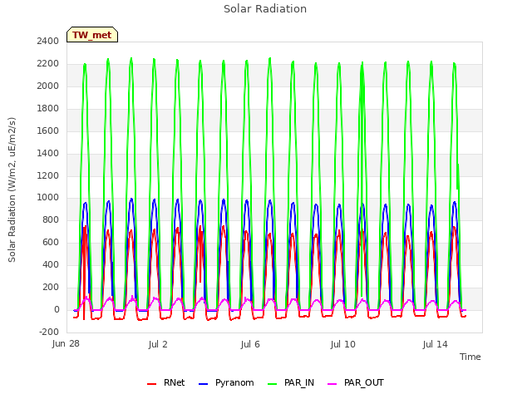Click the 2400 y-axis tick label
The width and height of the screenshot is (532, 399).
tap(48, 41)
